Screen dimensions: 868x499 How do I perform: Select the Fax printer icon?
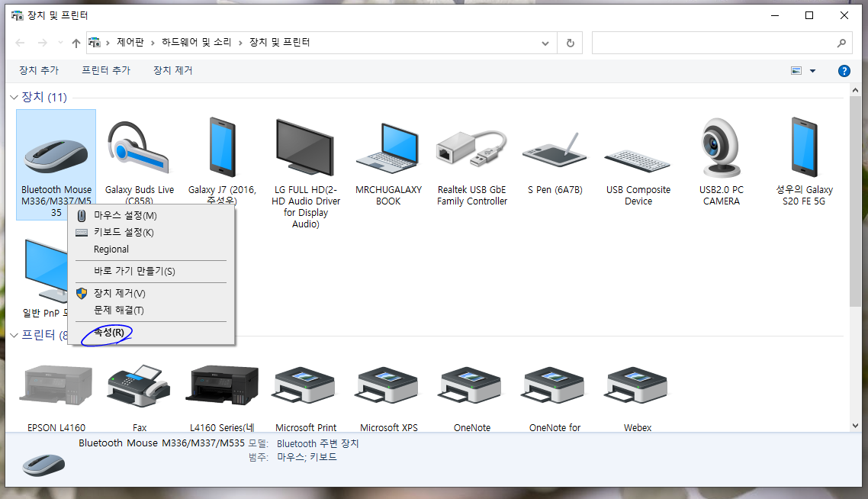(x=138, y=385)
